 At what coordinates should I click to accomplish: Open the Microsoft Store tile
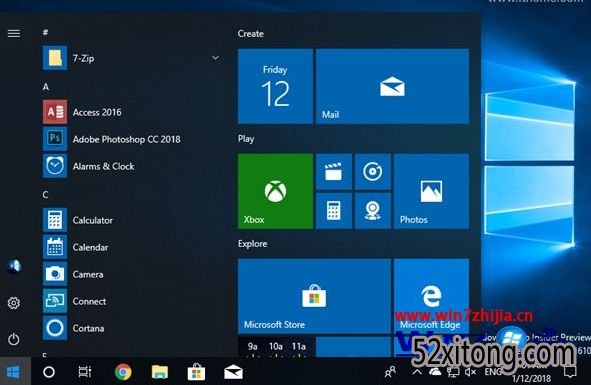point(314,296)
